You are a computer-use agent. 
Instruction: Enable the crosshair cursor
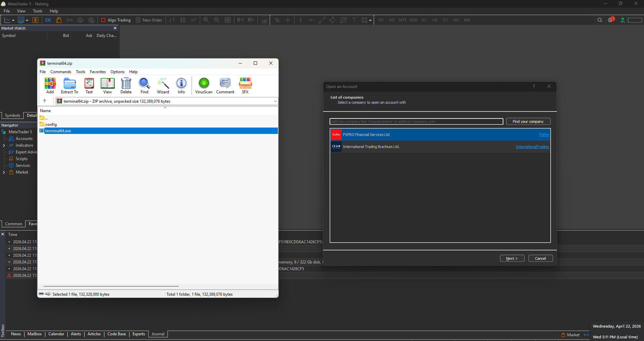pos(288,20)
